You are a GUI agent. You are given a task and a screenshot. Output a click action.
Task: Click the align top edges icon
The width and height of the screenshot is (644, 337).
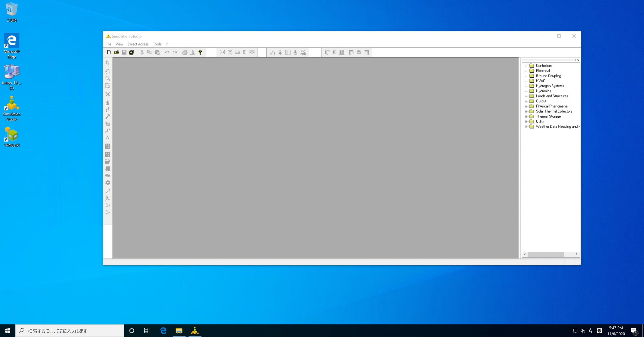[327, 52]
